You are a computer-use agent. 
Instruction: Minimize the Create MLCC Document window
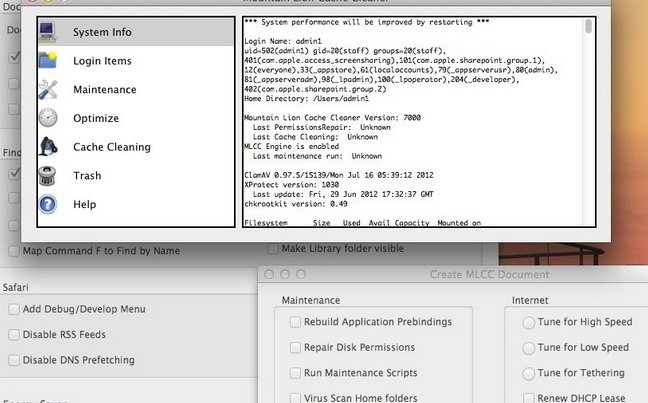[x=285, y=274]
